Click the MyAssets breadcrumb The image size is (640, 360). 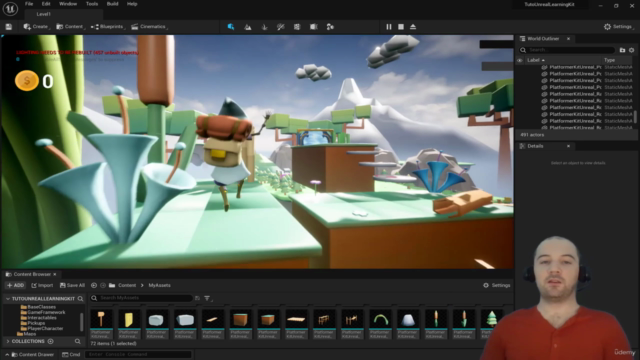pyautogui.click(x=160, y=285)
